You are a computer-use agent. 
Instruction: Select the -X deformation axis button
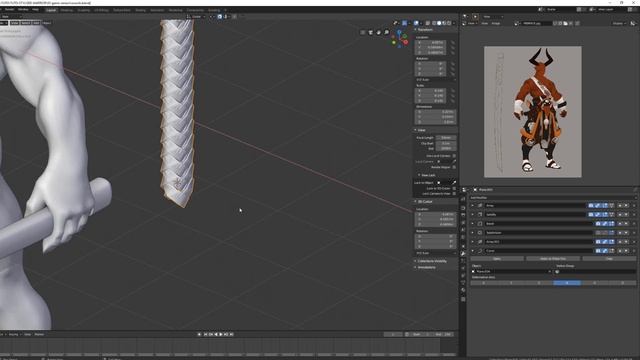[x=567, y=283]
